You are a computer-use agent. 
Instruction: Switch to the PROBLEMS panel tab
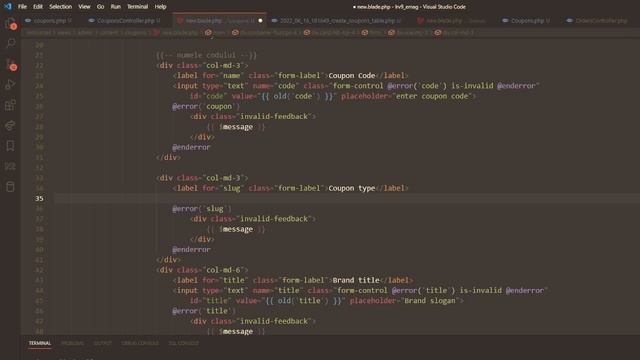(72, 343)
